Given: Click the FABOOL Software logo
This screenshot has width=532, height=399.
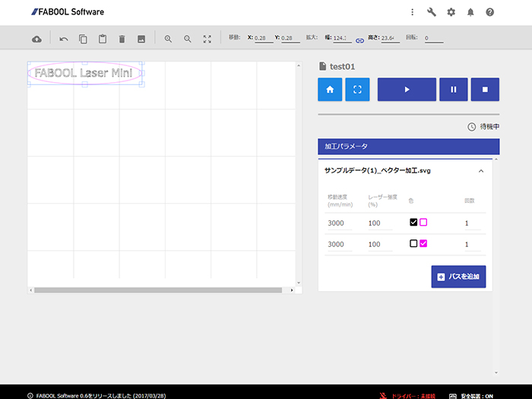Looking at the screenshot, I should click(x=68, y=12).
